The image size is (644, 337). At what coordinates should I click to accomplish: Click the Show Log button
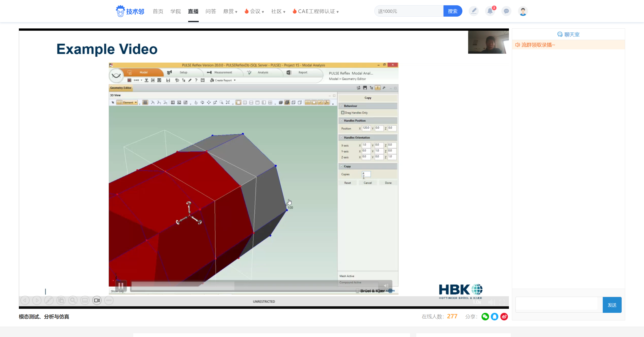tap(117, 291)
